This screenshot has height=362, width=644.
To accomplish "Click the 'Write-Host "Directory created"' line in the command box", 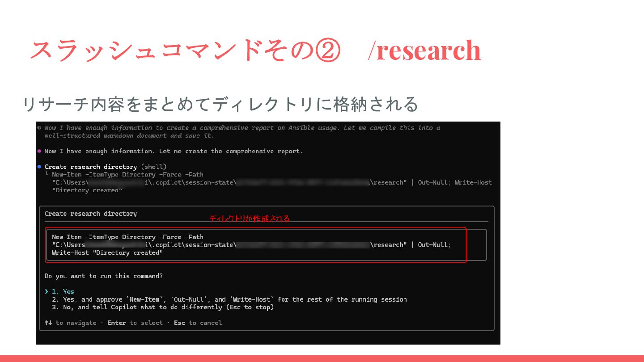I will point(107,253).
